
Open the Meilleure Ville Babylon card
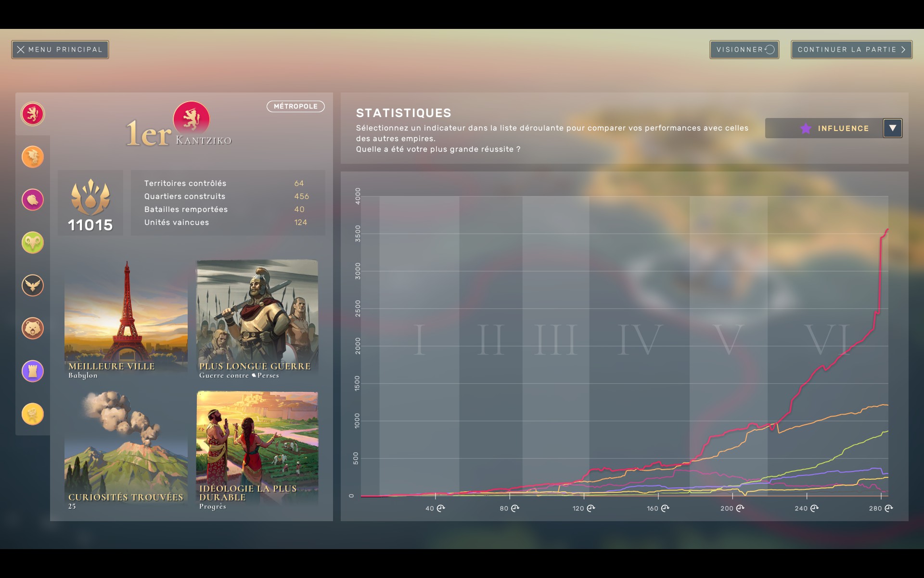pos(126,315)
